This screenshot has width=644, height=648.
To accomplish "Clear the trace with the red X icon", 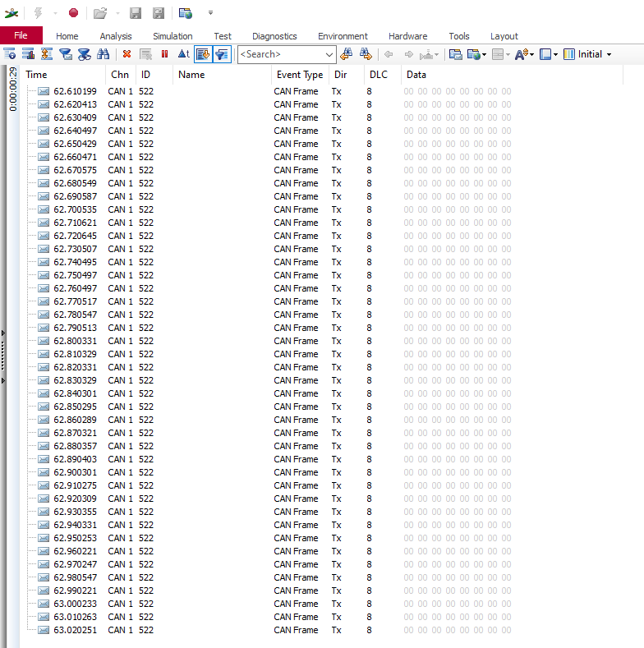I will [x=126, y=54].
